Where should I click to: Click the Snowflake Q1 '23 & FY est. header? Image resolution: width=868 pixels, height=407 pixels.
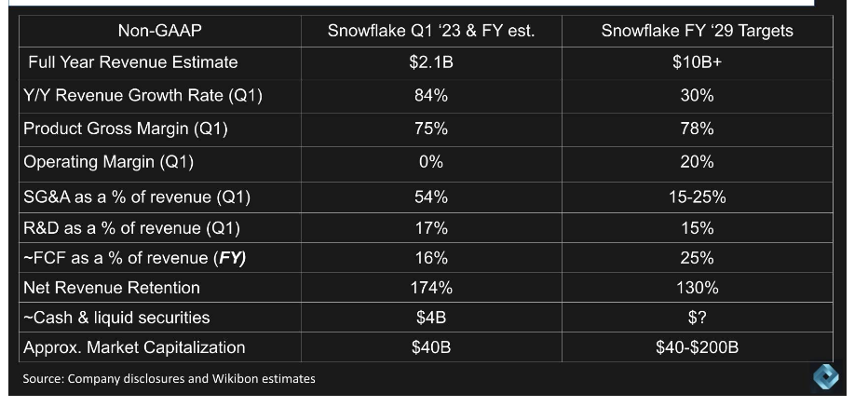point(431,31)
